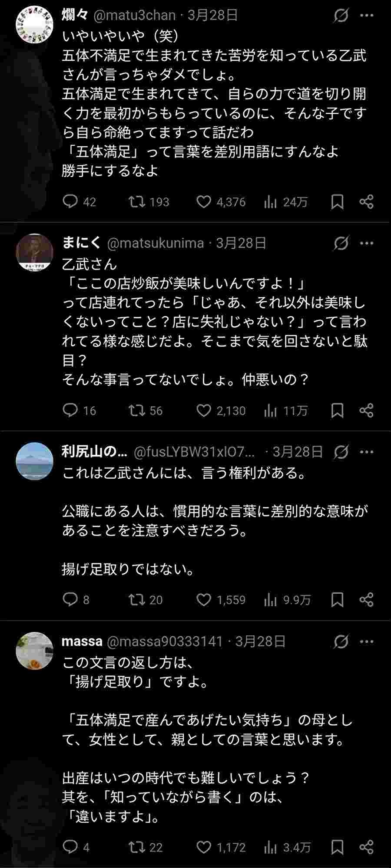This screenshot has width=391, height=868.
Task: Open the @matsukunima profile link
Action: pyautogui.click(x=155, y=243)
